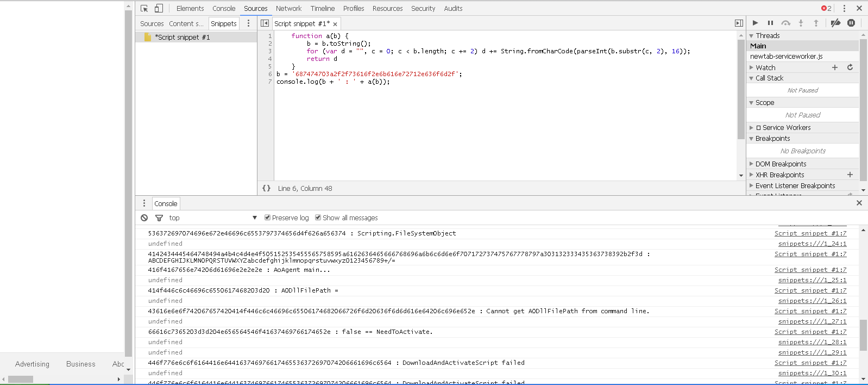Open the console filter icon
The image size is (868, 385).
pyautogui.click(x=159, y=218)
